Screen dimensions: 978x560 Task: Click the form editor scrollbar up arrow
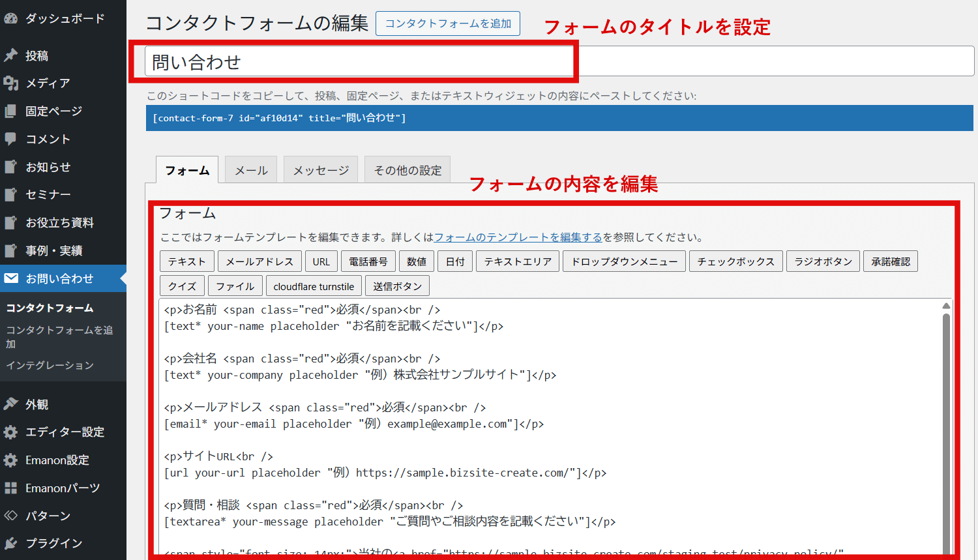946,306
